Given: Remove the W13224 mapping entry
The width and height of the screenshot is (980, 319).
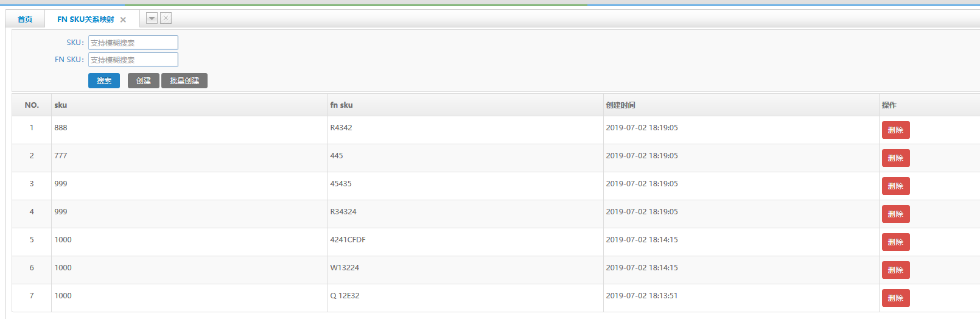Looking at the screenshot, I should 895,270.
